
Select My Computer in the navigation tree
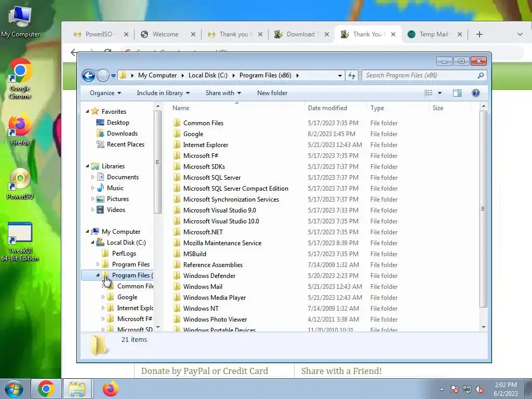pyautogui.click(x=121, y=231)
